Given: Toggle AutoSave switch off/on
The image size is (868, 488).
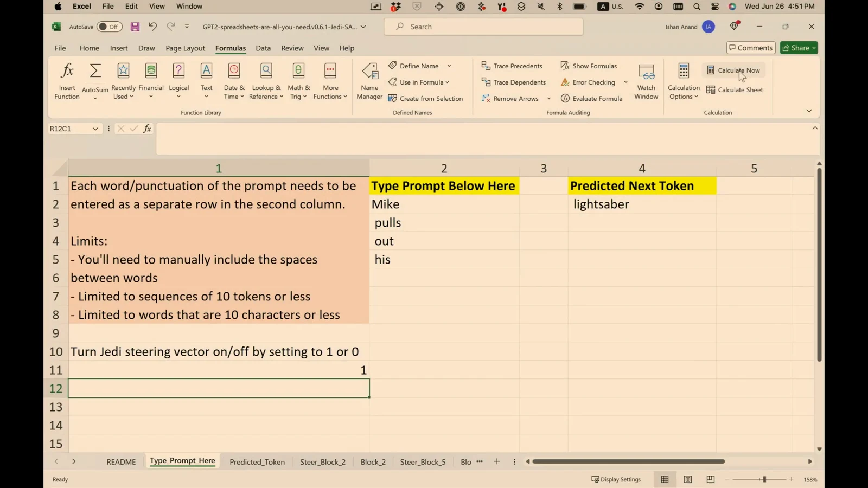Looking at the screenshot, I should pos(109,27).
